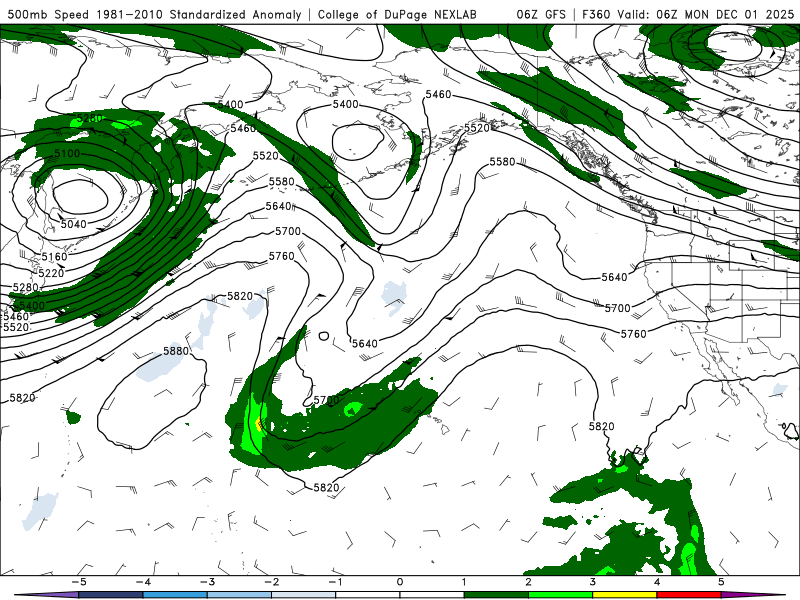Click the 5880 contour label
800x600 pixels.
[x=176, y=351]
